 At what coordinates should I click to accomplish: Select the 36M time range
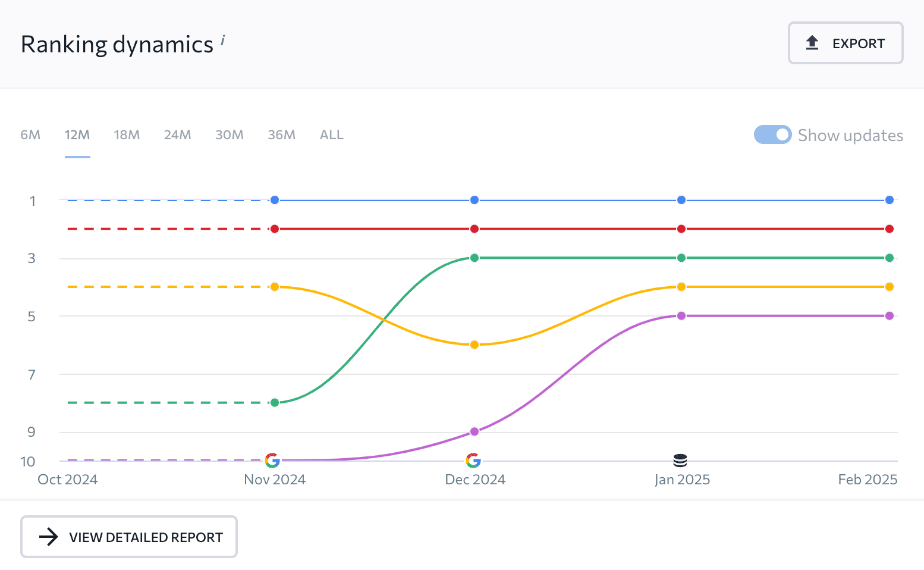point(281,135)
